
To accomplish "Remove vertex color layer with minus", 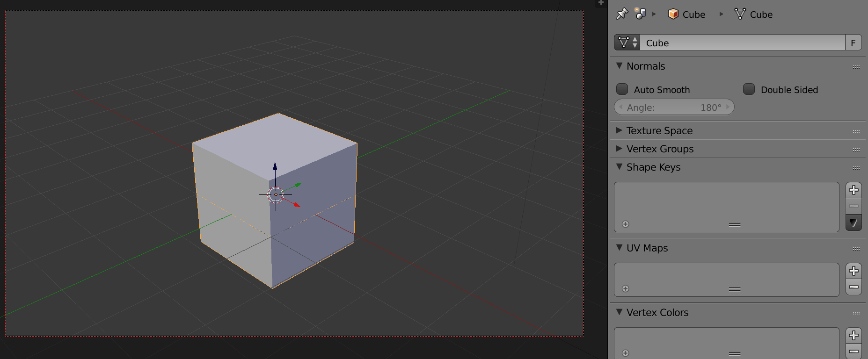I will 853,352.
